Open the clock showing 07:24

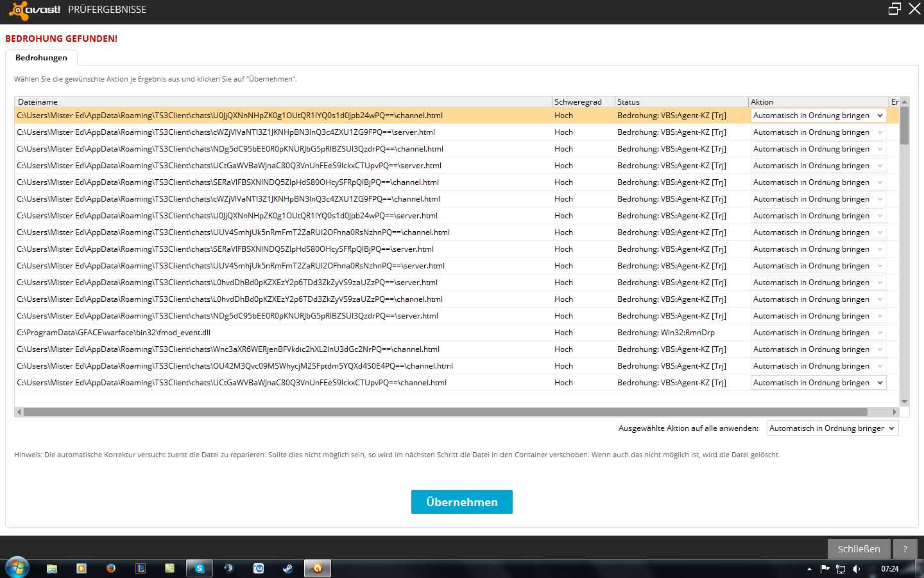[890, 569]
